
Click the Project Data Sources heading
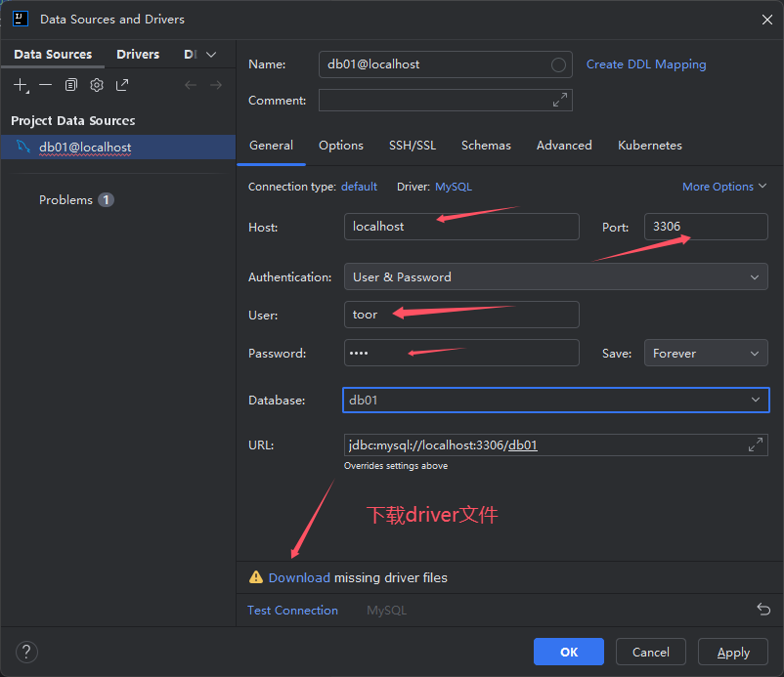[73, 120]
